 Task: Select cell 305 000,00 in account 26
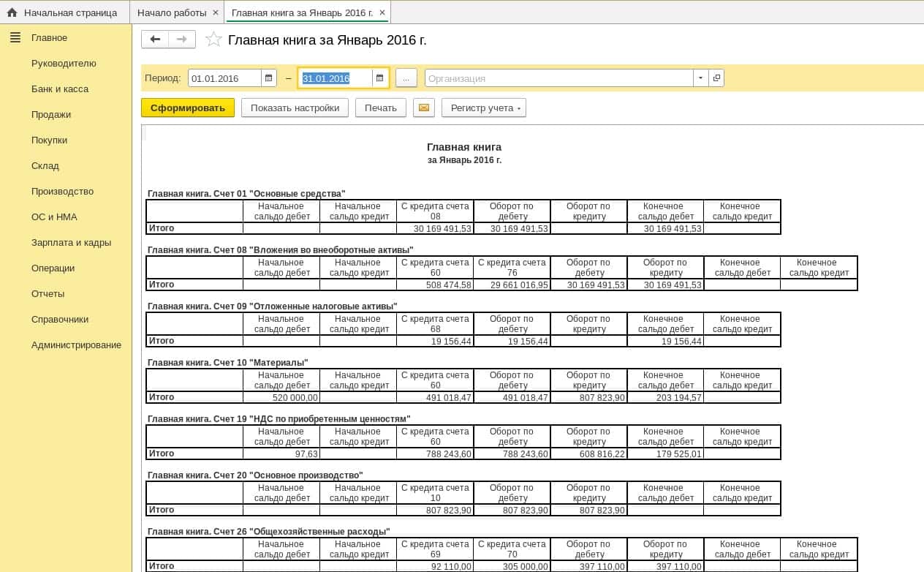512,566
